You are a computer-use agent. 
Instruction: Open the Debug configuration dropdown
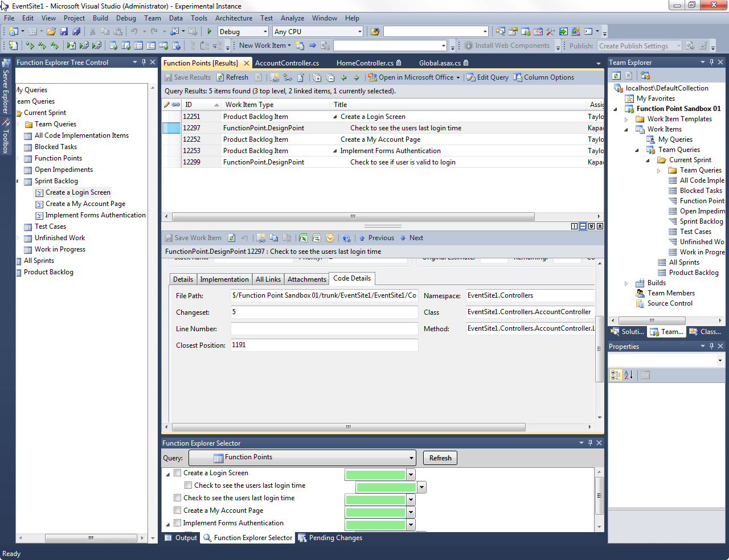coord(265,32)
